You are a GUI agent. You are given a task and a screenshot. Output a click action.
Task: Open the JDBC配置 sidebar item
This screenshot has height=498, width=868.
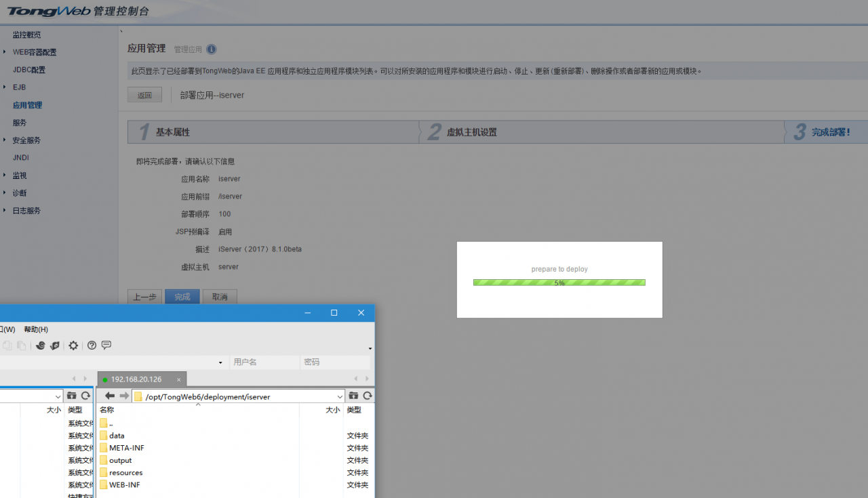(29, 70)
